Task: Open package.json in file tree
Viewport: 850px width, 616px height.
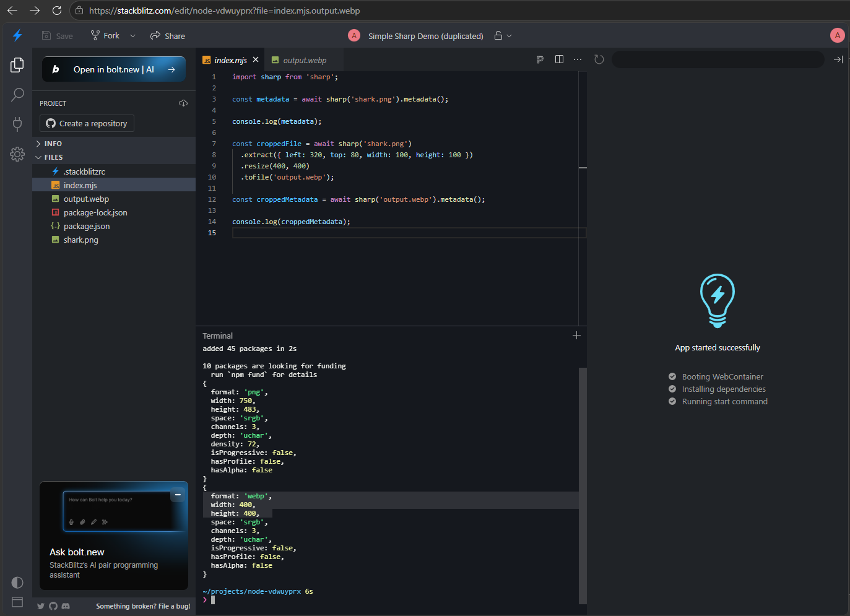Action: pos(114,226)
